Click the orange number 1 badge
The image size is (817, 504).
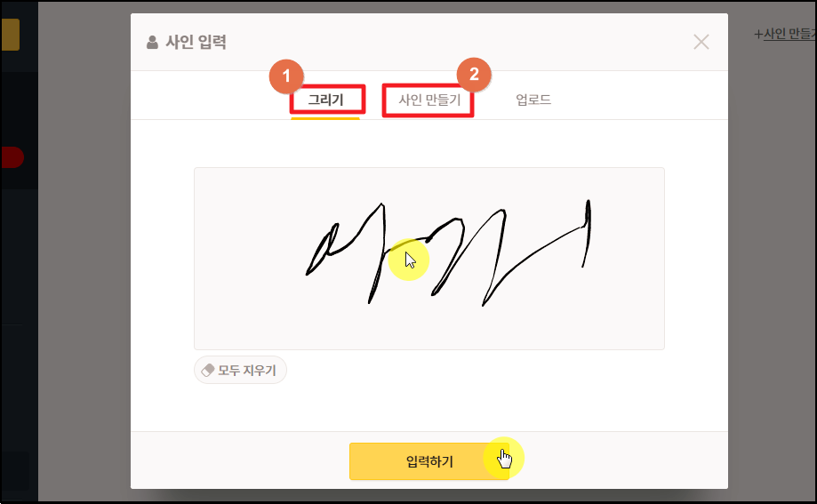point(286,76)
